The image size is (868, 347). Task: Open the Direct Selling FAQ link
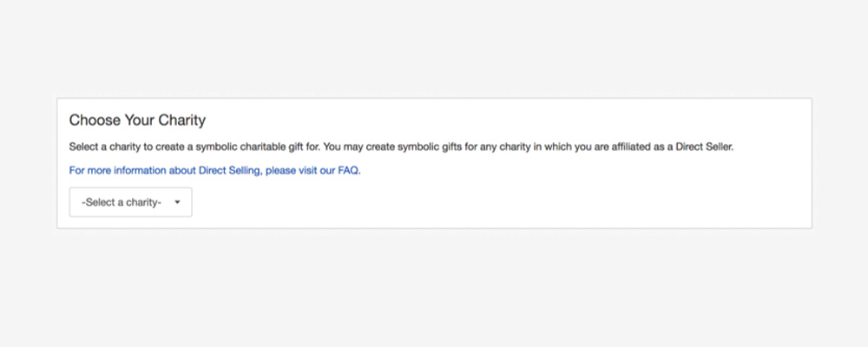214,170
